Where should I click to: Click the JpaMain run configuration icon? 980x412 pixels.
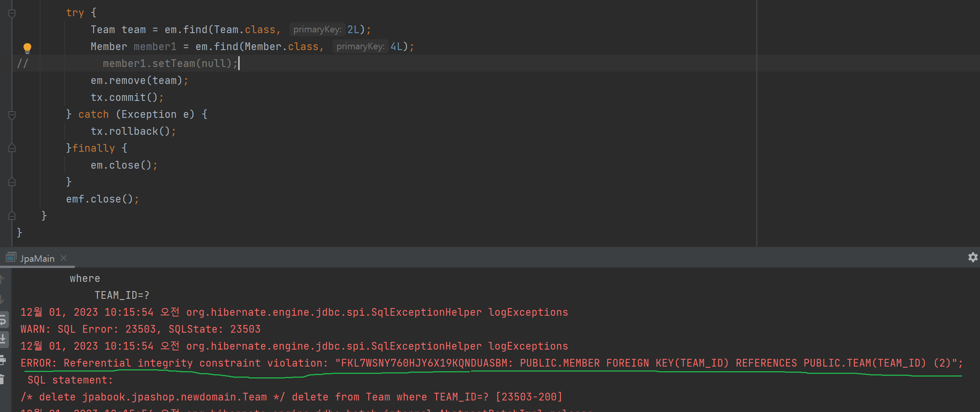coord(11,257)
